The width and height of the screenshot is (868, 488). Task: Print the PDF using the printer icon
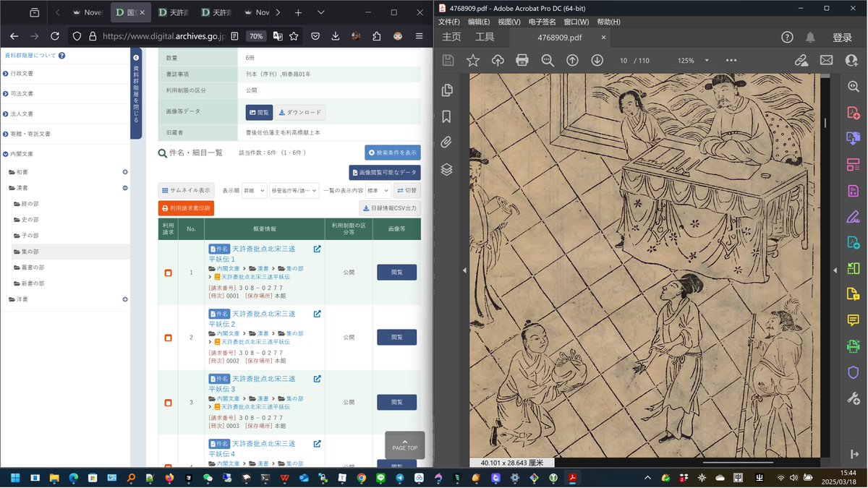[x=522, y=61]
